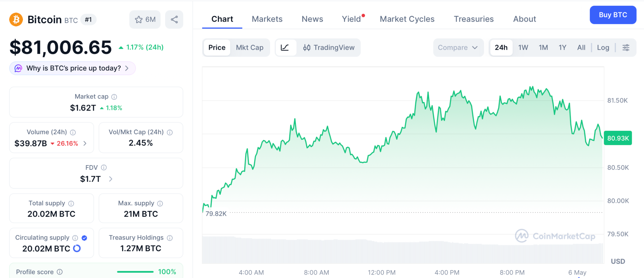Select the 1Y time range

pos(563,47)
